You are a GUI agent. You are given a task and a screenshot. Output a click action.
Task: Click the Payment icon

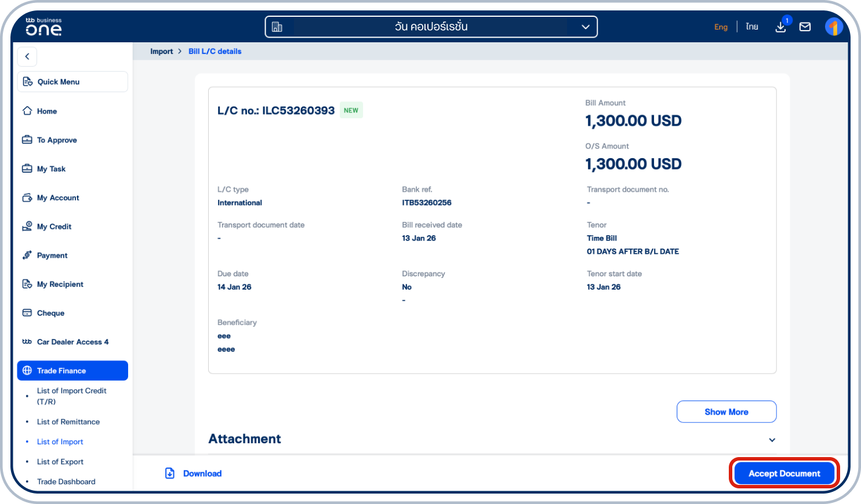pos(27,255)
